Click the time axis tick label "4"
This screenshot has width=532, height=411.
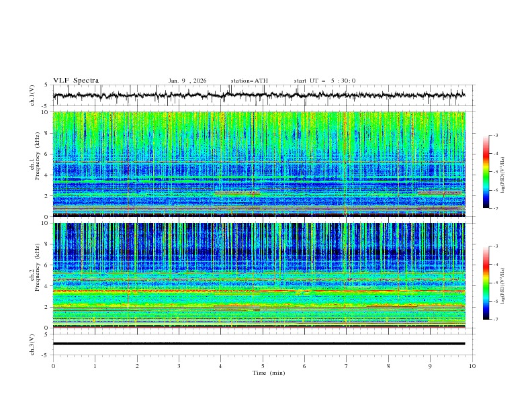[x=220, y=366]
